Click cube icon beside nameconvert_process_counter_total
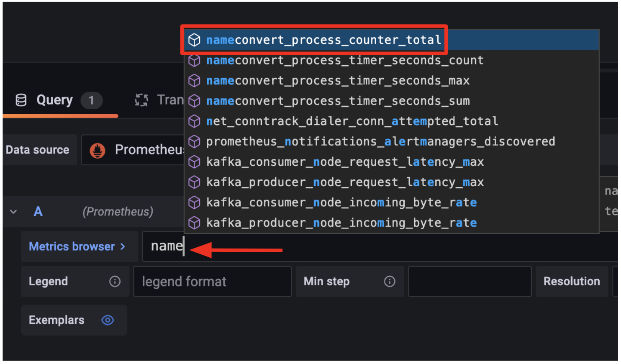Screen dimensions: 621x364 [x=194, y=40]
